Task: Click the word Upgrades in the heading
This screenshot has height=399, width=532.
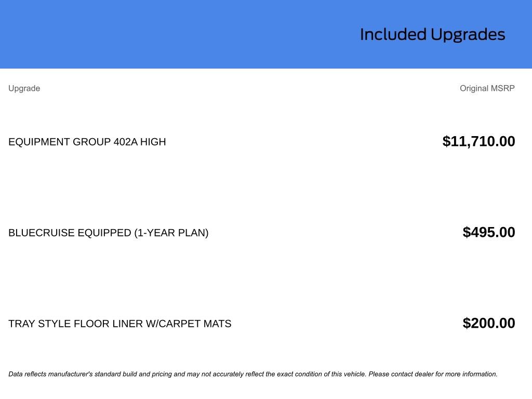Action: coord(468,35)
